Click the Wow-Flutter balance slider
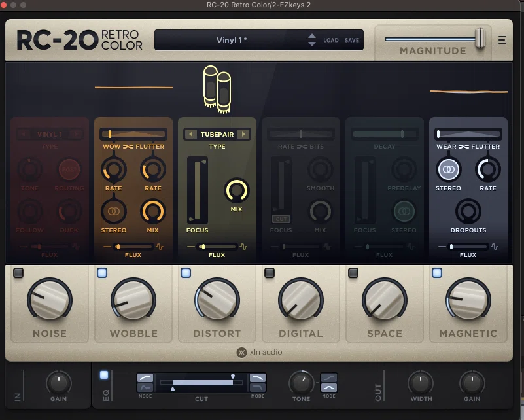524x420 pixels. click(133, 134)
